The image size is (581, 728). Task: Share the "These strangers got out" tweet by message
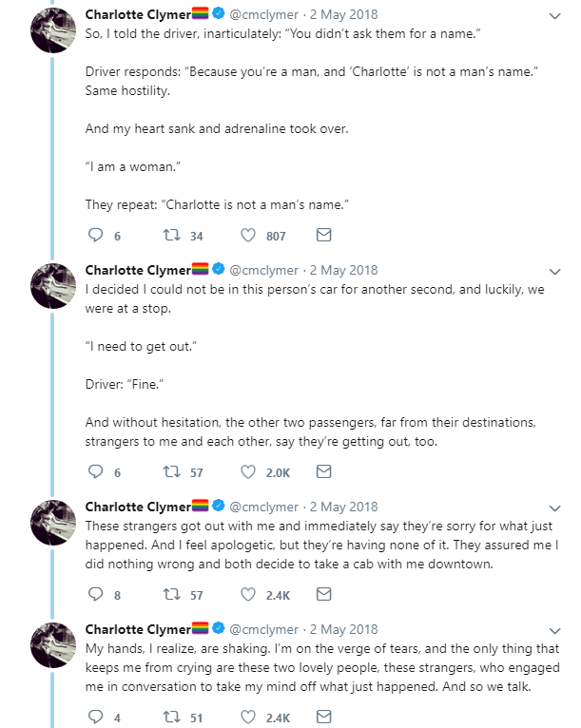pos(323,595)
